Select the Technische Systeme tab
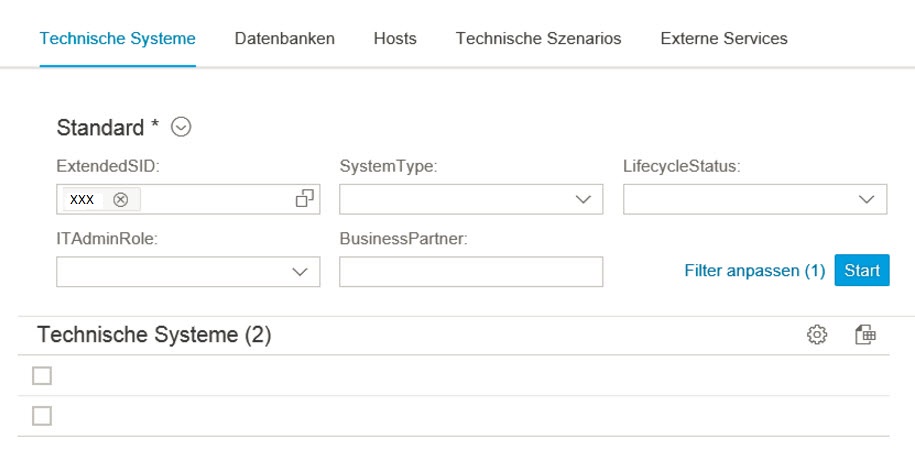 [118, 39]
